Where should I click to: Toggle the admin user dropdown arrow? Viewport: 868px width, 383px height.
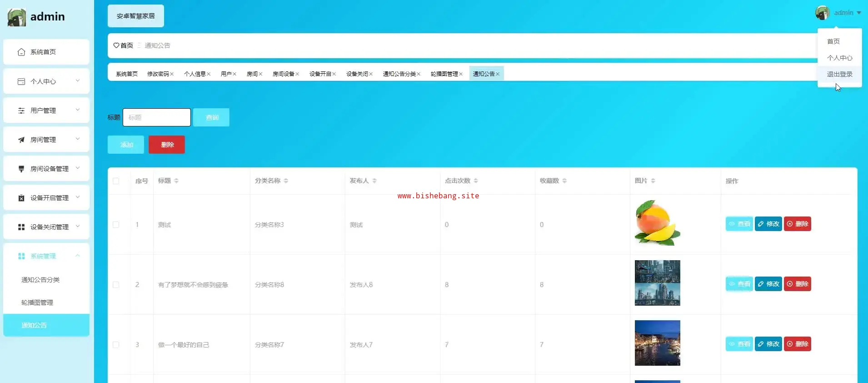tap(859, 13)
